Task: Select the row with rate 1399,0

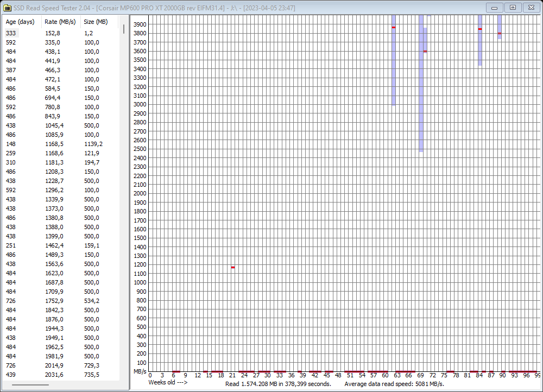Action: click(61, 236)
